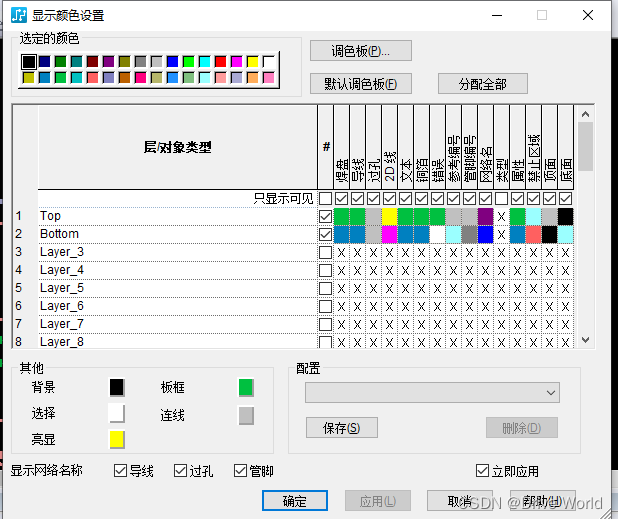Select the Layer_8 row name
Viewport: 618px width, 519px height.
(62, 342)
